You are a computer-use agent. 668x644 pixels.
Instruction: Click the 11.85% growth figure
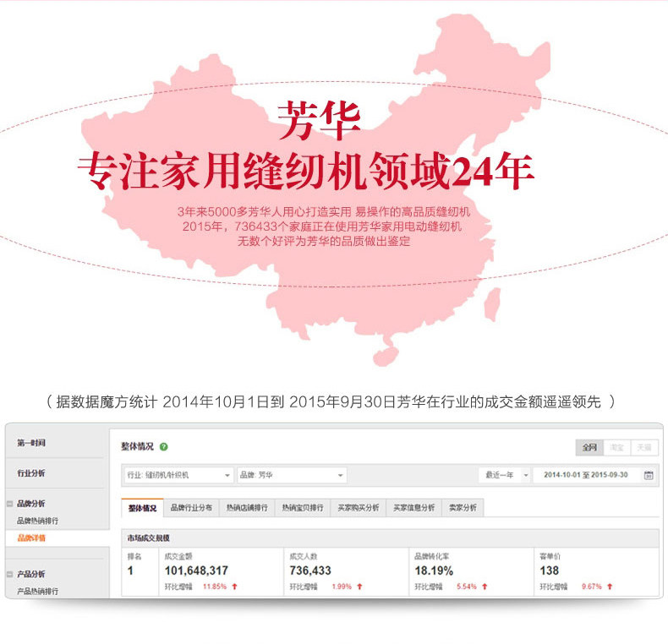point(215,587)
